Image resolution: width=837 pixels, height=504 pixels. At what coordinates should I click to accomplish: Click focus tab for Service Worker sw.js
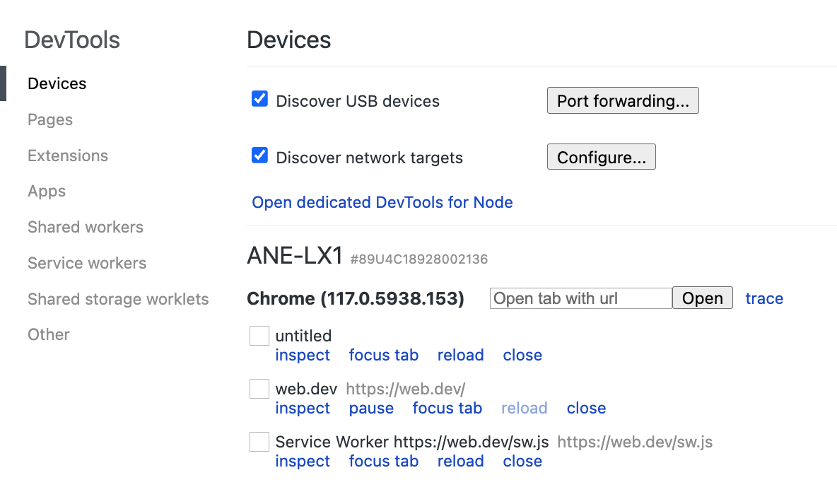[384, 461]
